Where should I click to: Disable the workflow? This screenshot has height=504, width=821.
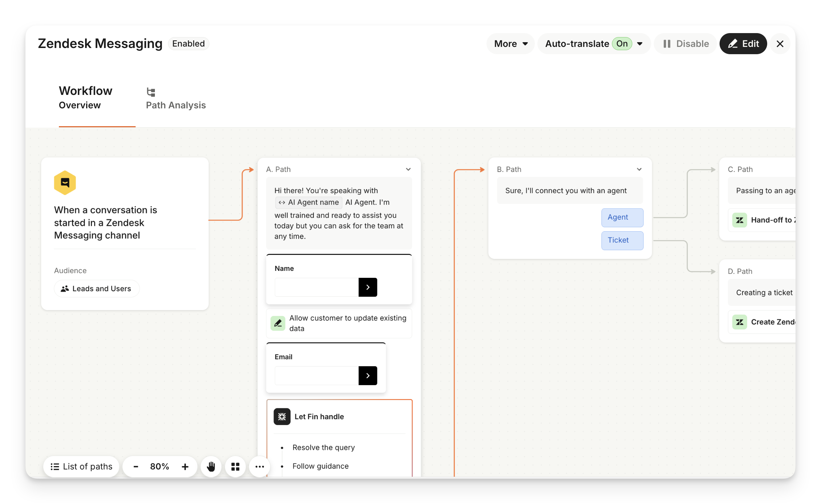[685, 44]
